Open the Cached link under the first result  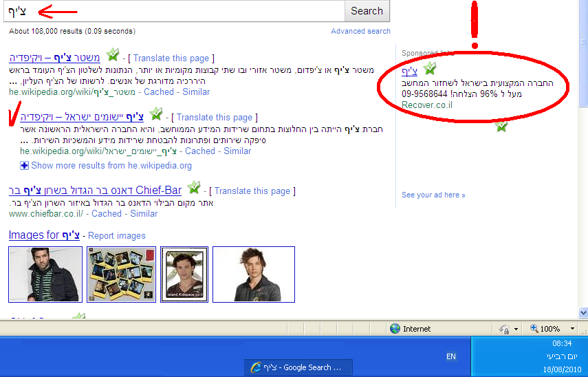tap(159, 91)
